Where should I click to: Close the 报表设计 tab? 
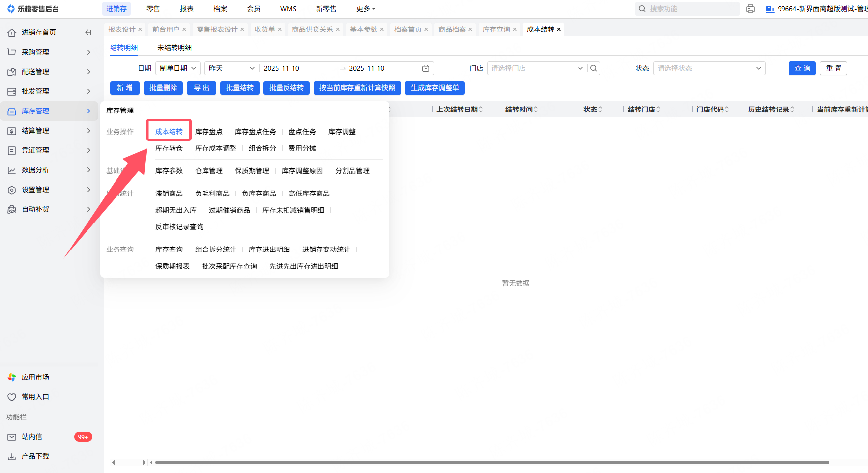click(140, 29)
